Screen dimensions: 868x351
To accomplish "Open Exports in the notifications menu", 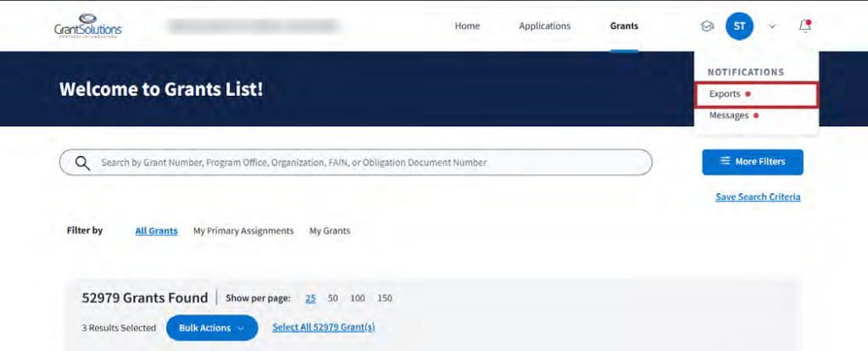I will [x=725, y=94].
